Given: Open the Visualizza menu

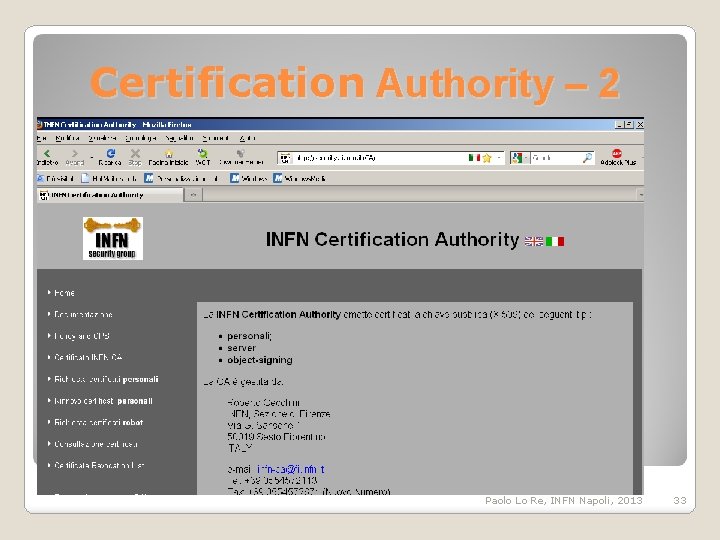Looking at the screenshot, I should 102,138.
